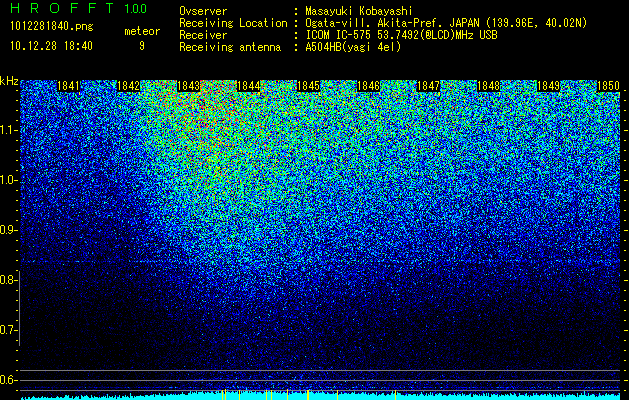Viewport: 629px width, 400px height.
Task: Select antenna value A504HB(yagi 4el)
Action: point(353,47)
